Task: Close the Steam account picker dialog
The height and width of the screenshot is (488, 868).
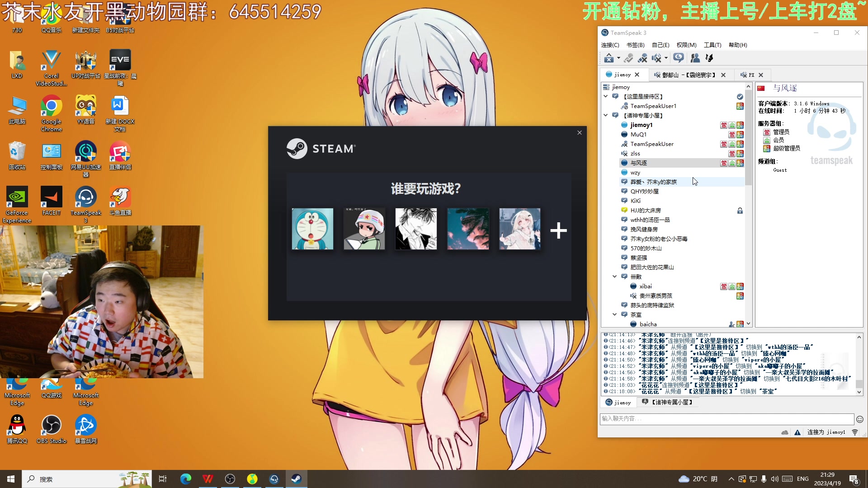Action: (x=580, y=132)
